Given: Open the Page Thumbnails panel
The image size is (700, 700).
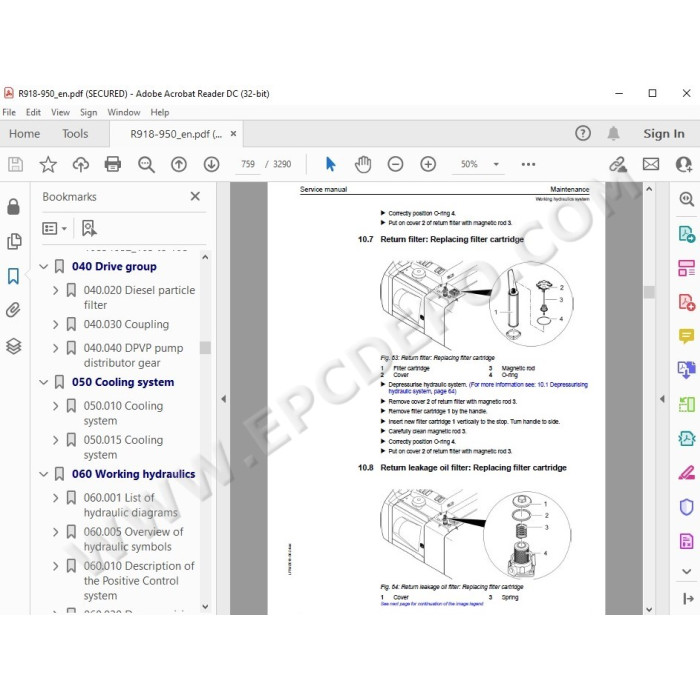Looking at the screenshot, I should click(14, 242).
